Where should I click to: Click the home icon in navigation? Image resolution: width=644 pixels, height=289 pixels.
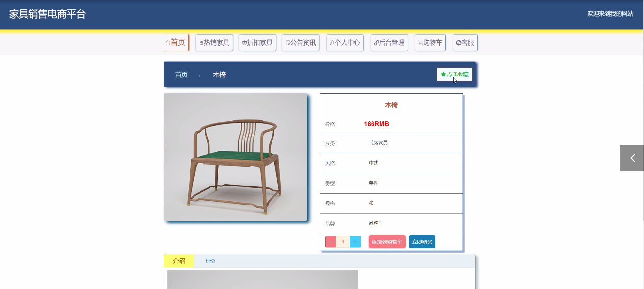point(168,43)
